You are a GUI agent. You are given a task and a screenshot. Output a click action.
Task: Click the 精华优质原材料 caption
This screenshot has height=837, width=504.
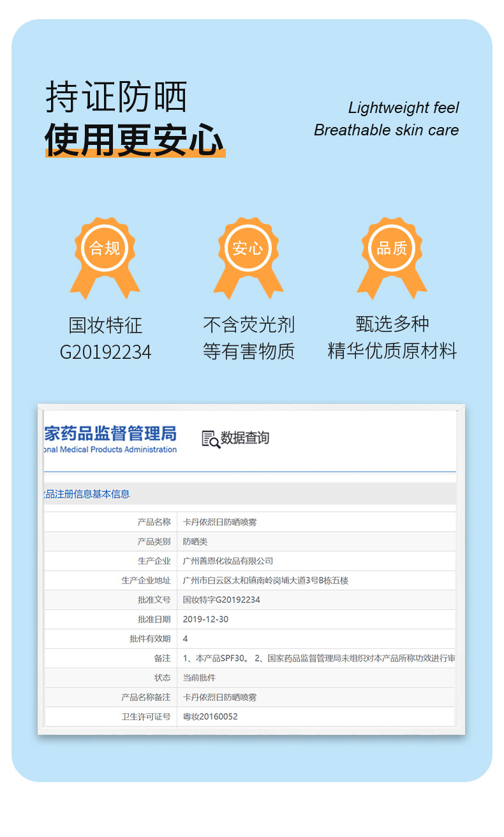pyautogui.click(x=392, y=350)
